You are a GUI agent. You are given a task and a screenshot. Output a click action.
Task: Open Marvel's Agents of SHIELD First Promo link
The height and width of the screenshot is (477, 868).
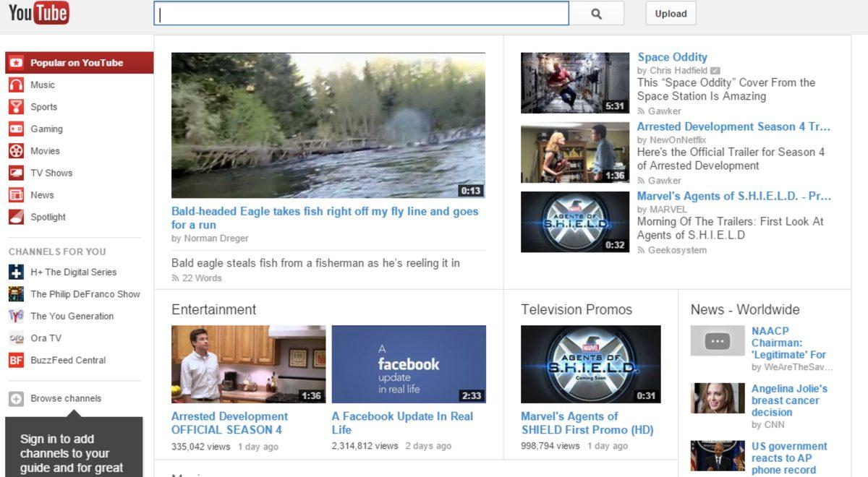587,423
